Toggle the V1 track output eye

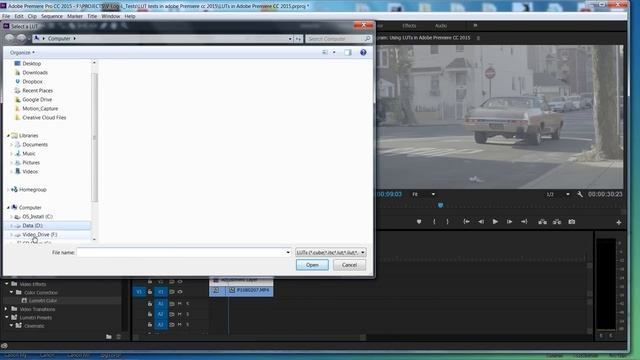180,292
